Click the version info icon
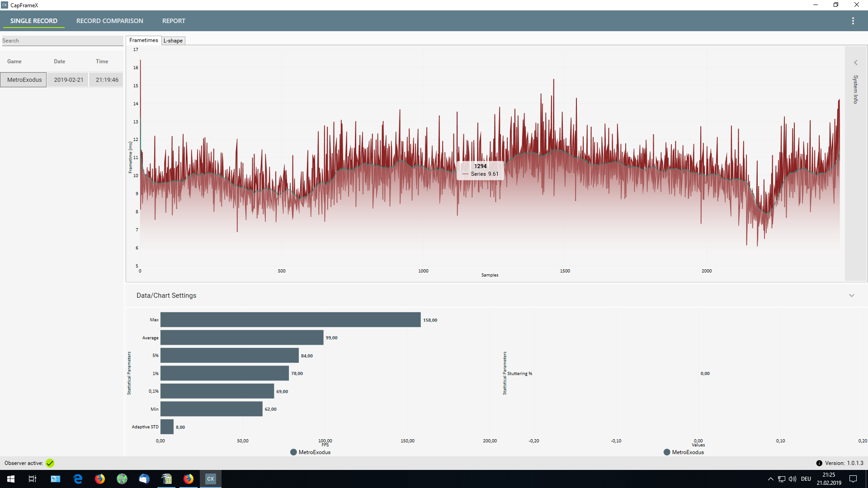The width and height of the screenshot is (868, 488). 819,463
